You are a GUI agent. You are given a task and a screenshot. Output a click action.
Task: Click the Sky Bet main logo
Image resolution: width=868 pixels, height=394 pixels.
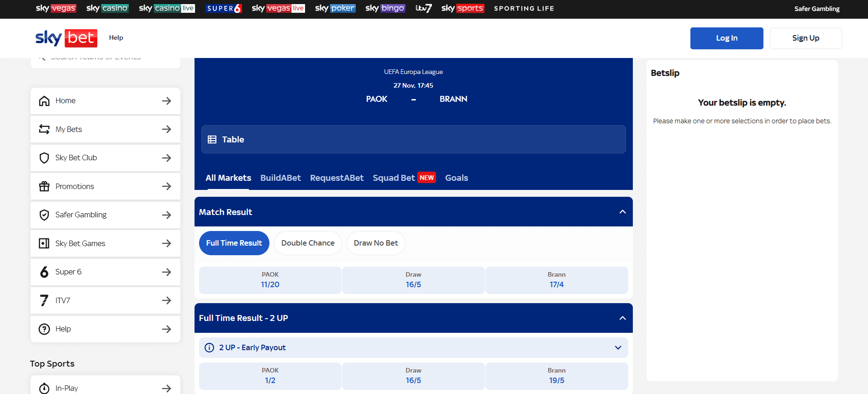click(x=66, y=38)
